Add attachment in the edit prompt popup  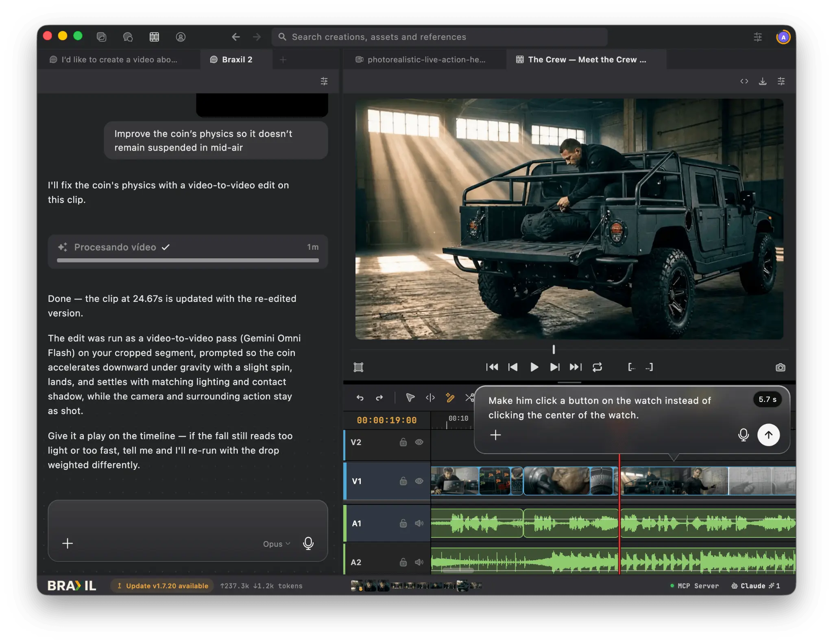click(x=495, y=435)
